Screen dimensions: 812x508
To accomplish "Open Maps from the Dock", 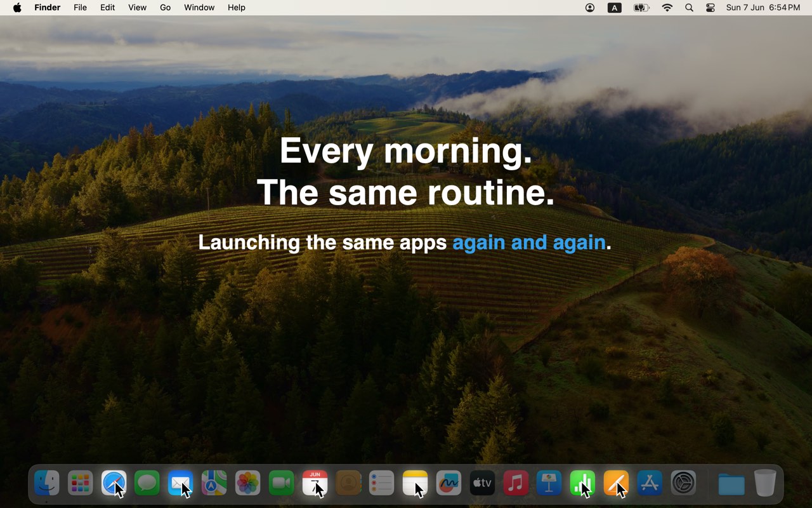I will [x=214, y=484].
